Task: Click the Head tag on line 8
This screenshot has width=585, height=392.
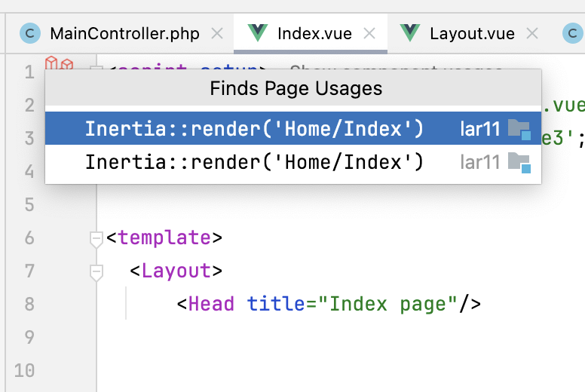Action: [x=211, y=304]
